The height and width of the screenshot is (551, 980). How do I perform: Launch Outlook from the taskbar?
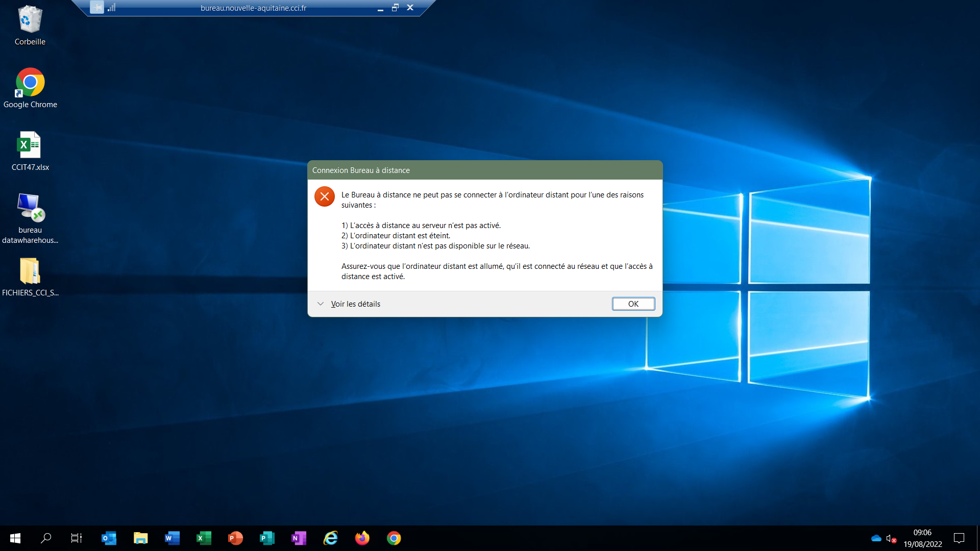(x=109, y=538)
